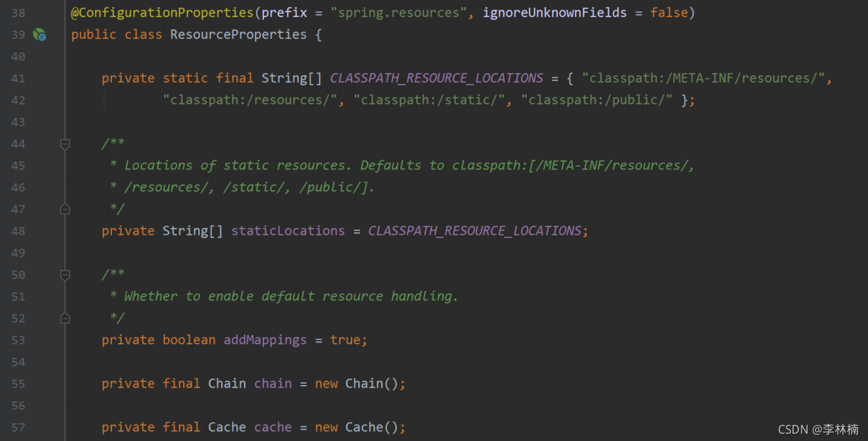Click the cache field name on line 57

click(x=273, y=428)
